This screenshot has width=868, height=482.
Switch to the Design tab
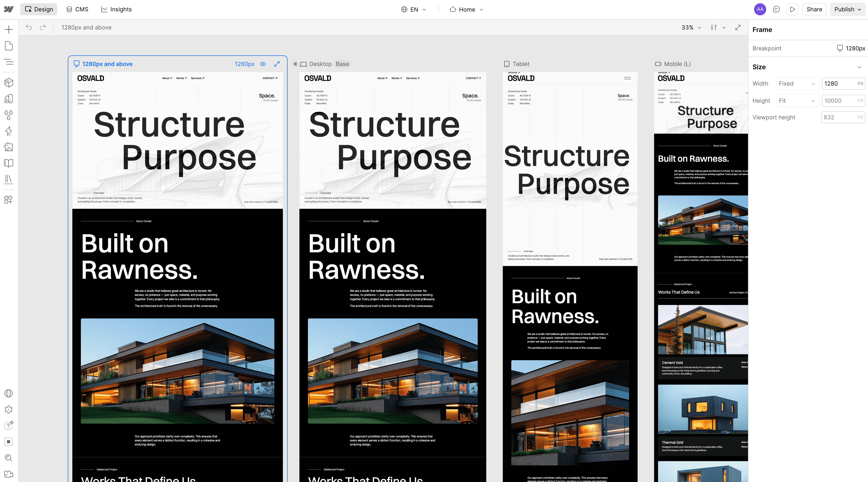coord(39,9)
